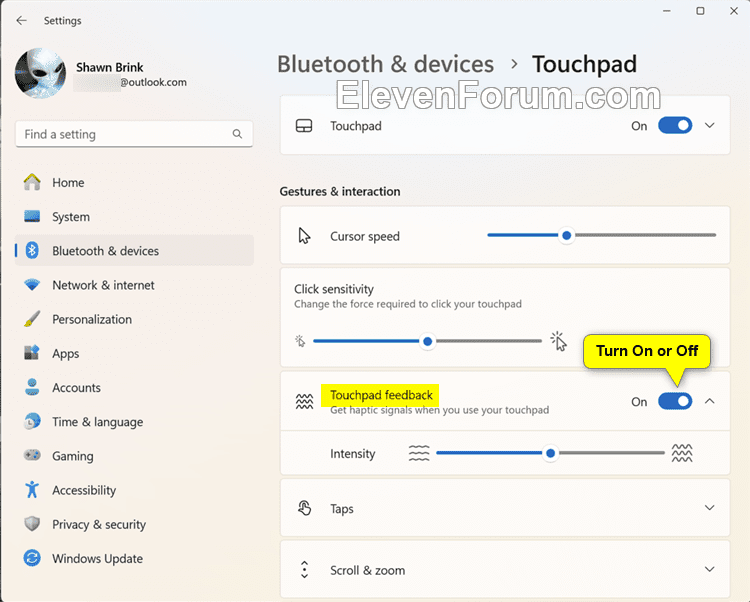Click the Scroll & zoom arrows icon
750x602 pixels.
coord(304,569)
